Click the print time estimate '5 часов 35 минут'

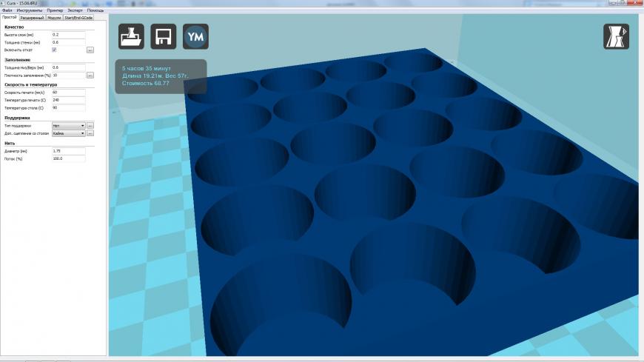(147, 68)
